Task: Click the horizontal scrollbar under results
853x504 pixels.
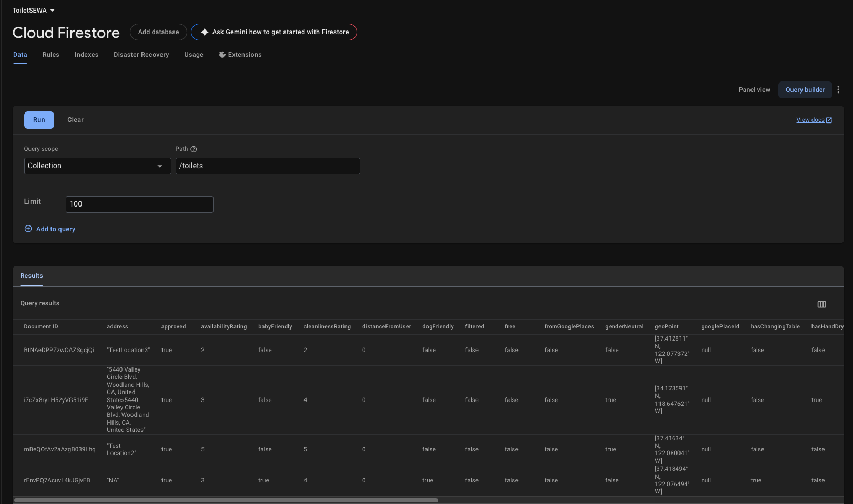Action: pyautogui.click(x=226, y=500)
